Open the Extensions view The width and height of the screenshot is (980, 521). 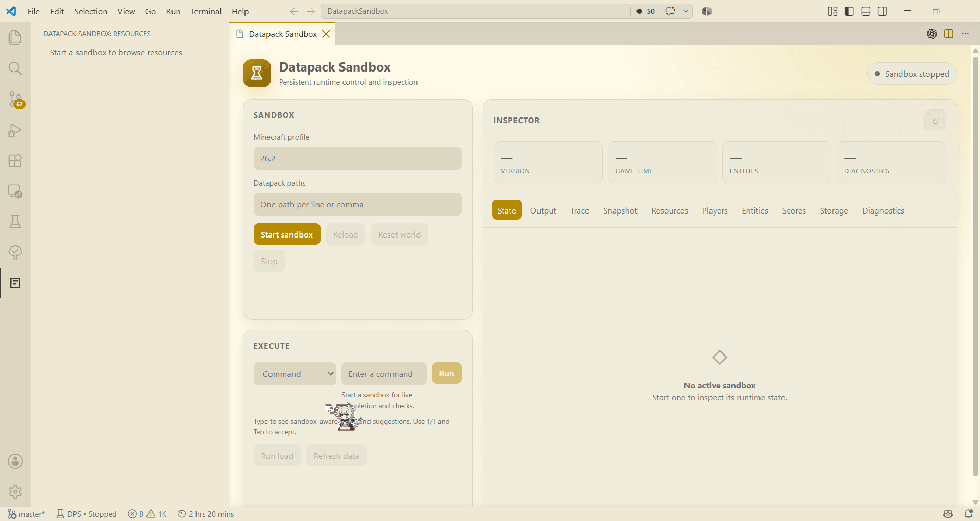15,160
